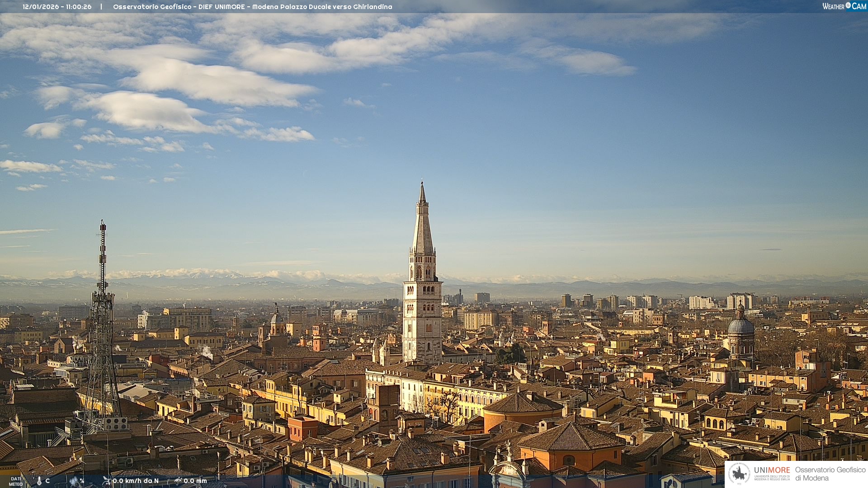This screenshot has width=868, height=488.
Task: Click the DATI METEO label
Action: [16, 481]
